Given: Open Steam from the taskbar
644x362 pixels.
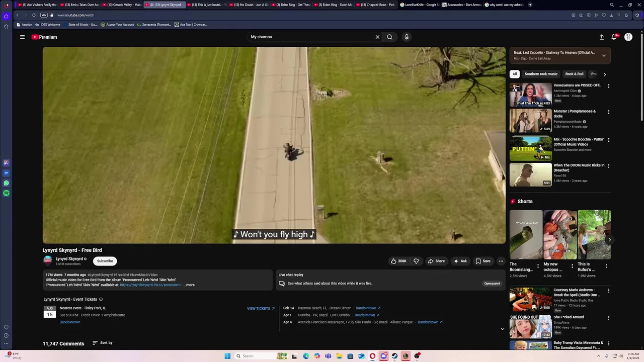Looking at the screenshot, I should [394, 356].
